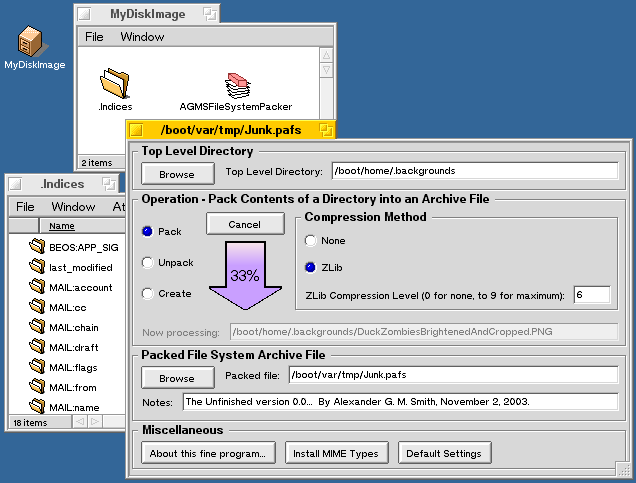636x483 pixels.
Task: Select the Pack operation radio button
Action: tap(147, 231)
